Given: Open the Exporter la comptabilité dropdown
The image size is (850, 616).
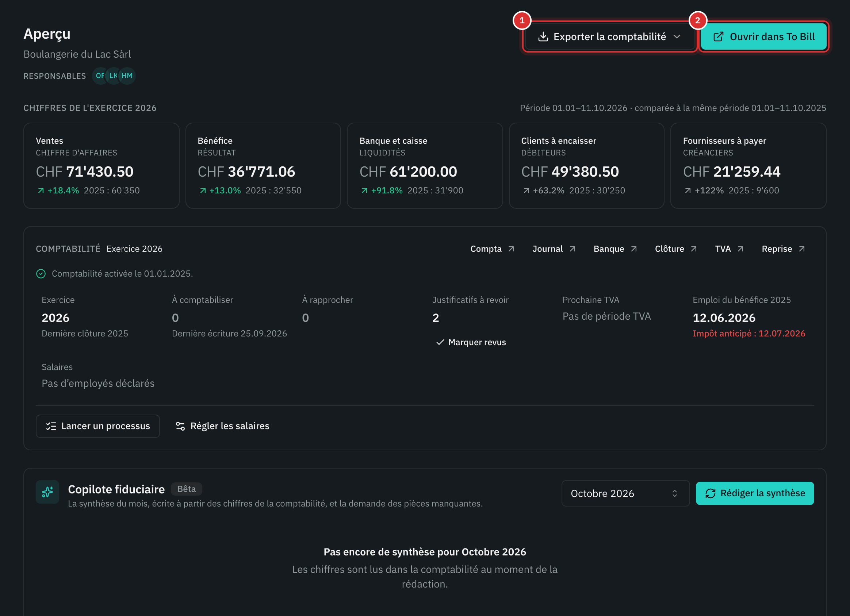Looking at the screenshot, I should click(x=609, y=37).
